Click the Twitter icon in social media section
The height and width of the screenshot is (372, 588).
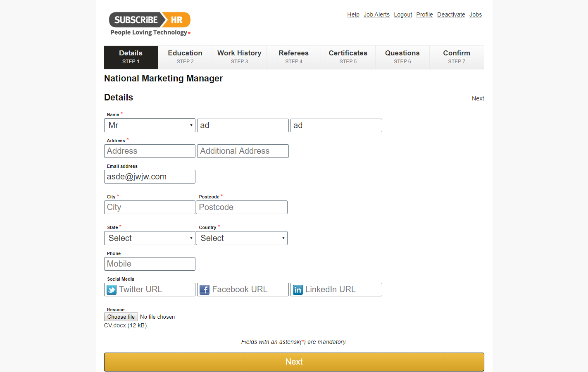click(x=111, y=289)
